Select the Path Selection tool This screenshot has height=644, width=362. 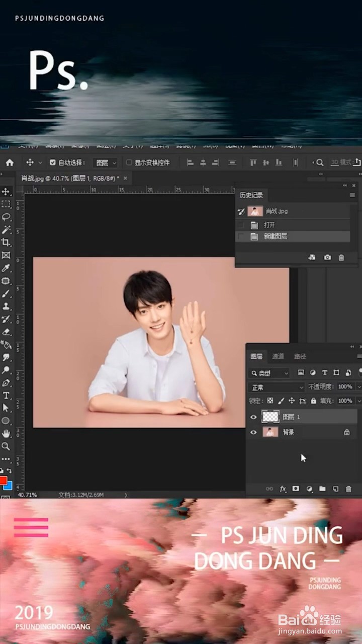(x=6, y=408)
